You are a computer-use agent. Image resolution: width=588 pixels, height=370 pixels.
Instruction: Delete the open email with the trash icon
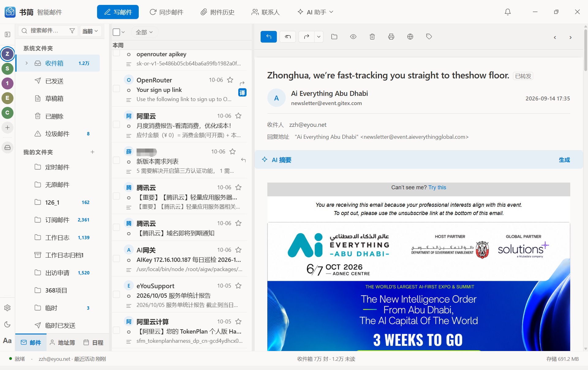(x=372, y=37)
